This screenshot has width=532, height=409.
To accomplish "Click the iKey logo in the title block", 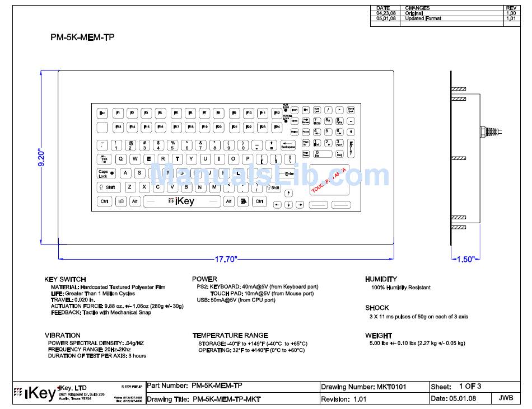I will point(35,393).
